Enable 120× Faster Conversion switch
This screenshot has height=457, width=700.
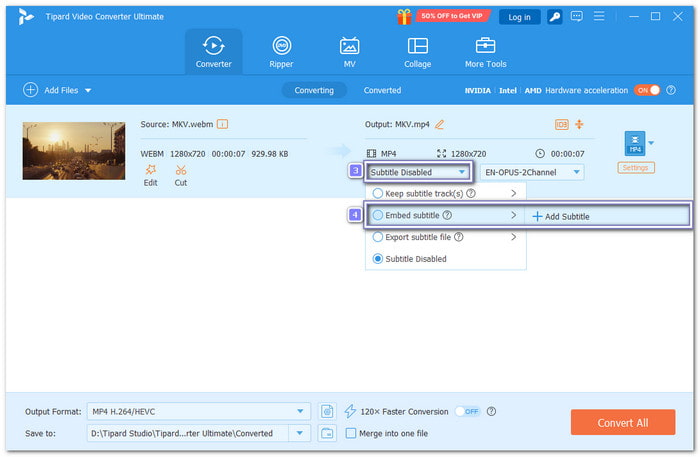467,411
